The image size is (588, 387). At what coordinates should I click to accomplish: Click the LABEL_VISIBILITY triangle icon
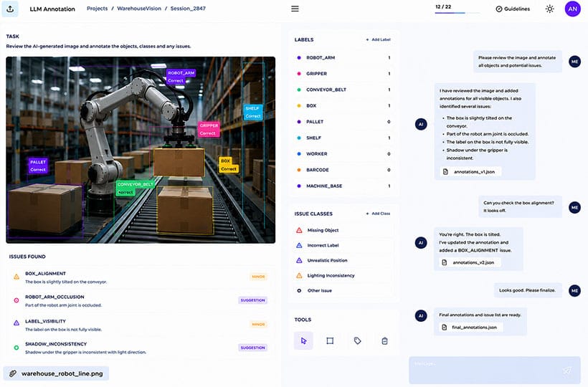coord(16,323)
